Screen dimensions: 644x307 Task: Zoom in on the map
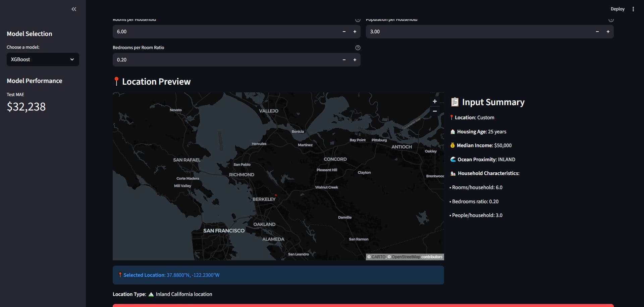(x=435, y=101)
